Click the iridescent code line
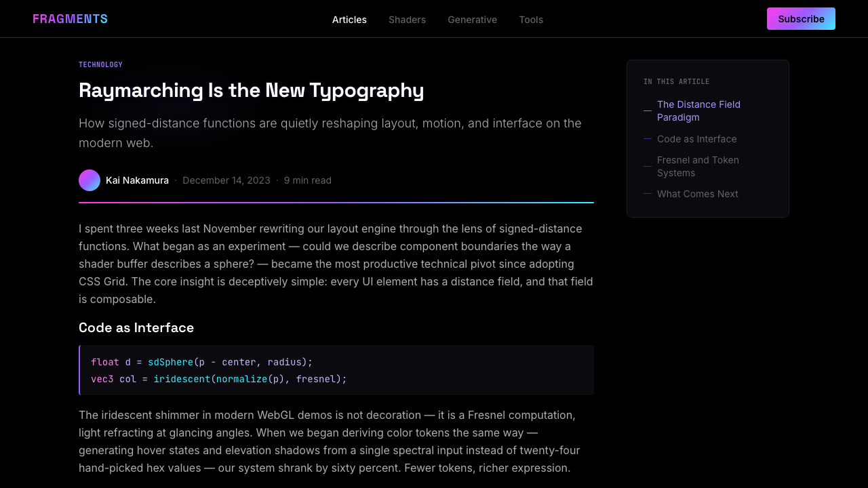The image size is (868, 488). pos(219,379)
